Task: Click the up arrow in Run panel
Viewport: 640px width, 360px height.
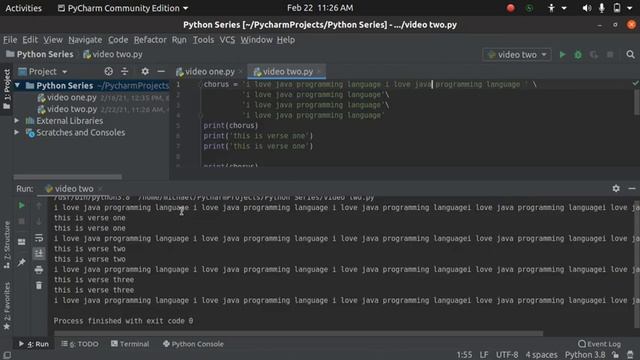Action: click(x=39, y=205)
